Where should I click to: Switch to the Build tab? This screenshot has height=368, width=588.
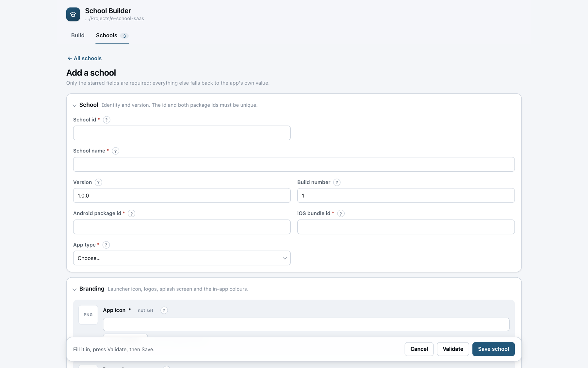coord(78,35)
